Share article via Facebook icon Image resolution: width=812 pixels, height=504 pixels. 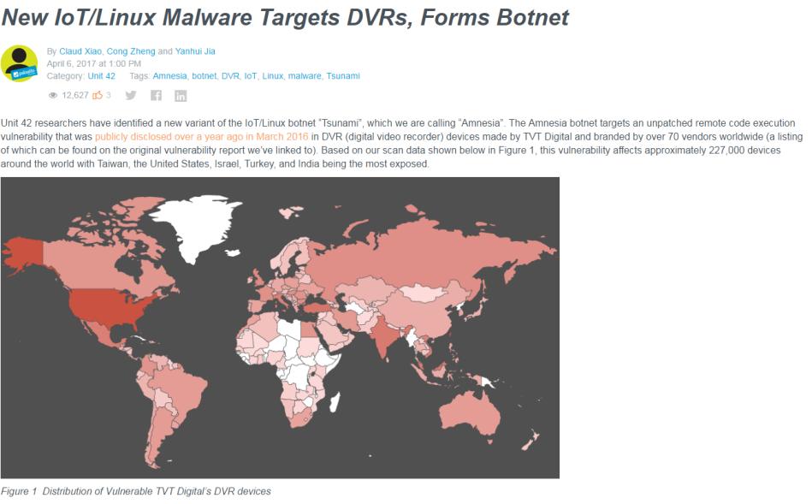tap(156, 95)
